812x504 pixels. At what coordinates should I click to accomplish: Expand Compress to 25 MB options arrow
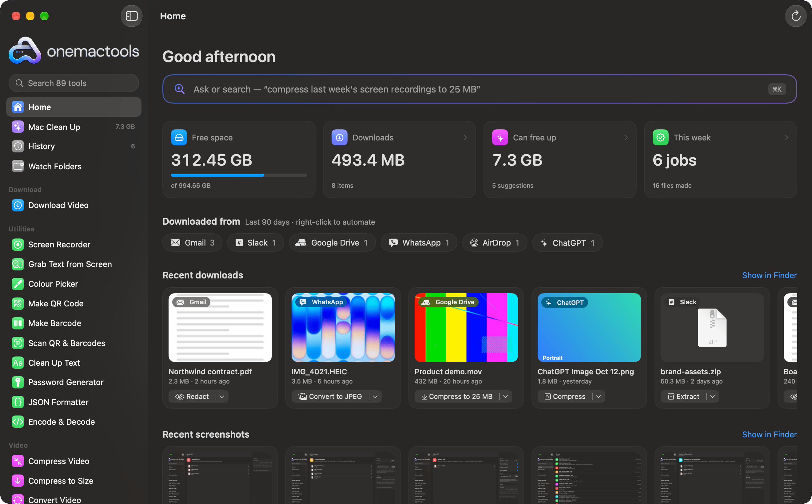(x=506, y=397)
